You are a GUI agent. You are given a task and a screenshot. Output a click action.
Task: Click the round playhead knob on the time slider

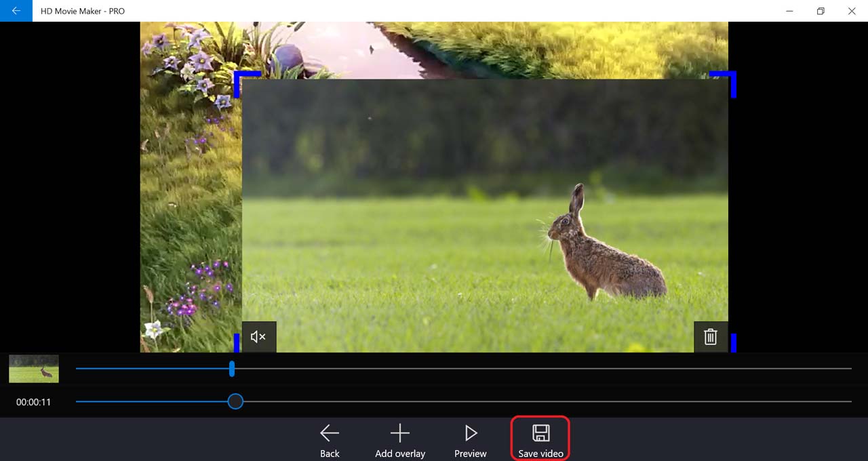pos(235,401)
